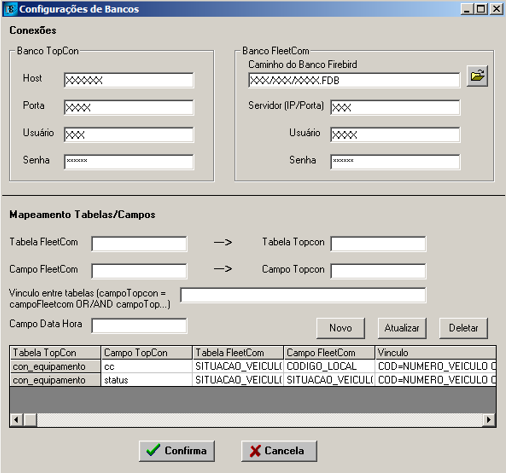Select the 'status' cell in grid
506x476 pixels.
146,380
